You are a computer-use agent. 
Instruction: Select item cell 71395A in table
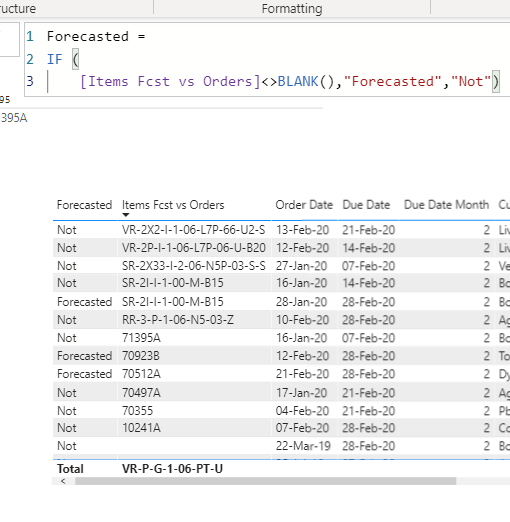click(x=141, y=338)
